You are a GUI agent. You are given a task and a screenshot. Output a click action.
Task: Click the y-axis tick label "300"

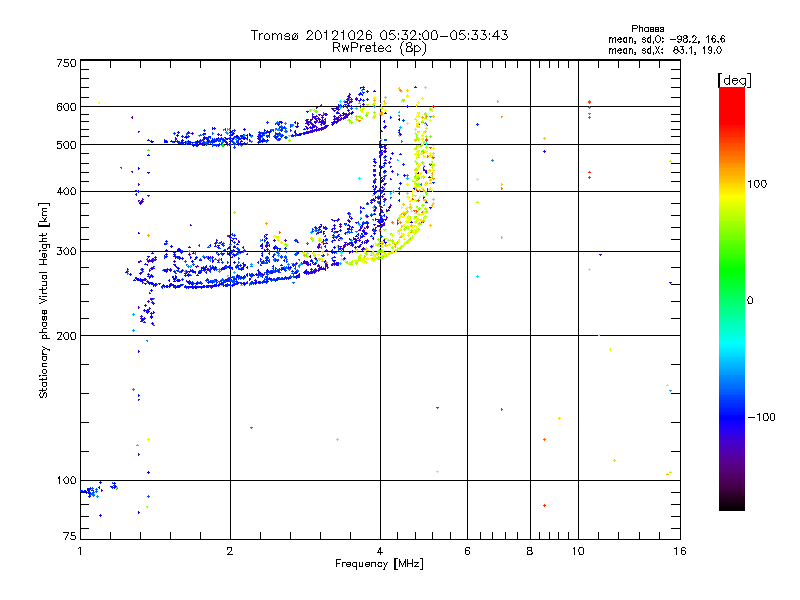click(x=66, y=251)
